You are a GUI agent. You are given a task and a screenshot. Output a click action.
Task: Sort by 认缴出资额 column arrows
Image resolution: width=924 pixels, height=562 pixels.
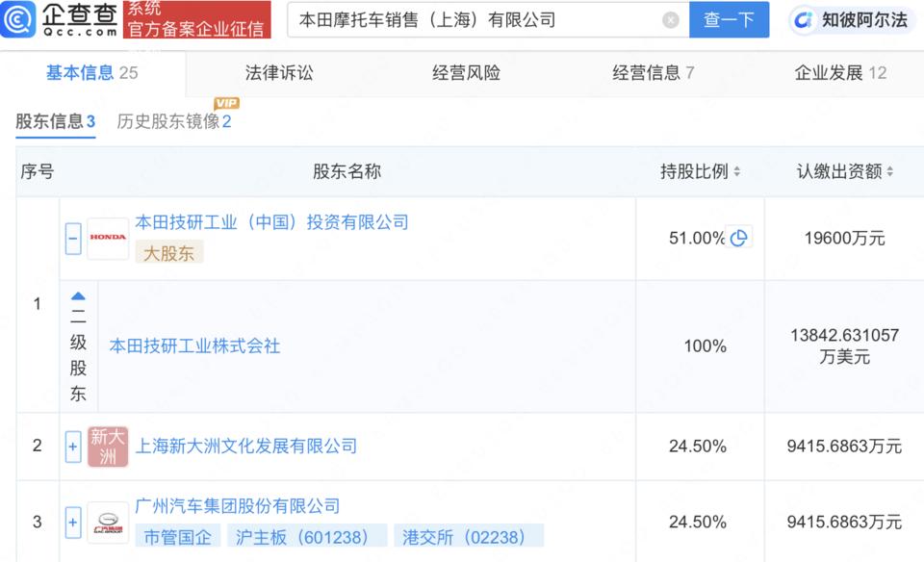tap(889, 171)
